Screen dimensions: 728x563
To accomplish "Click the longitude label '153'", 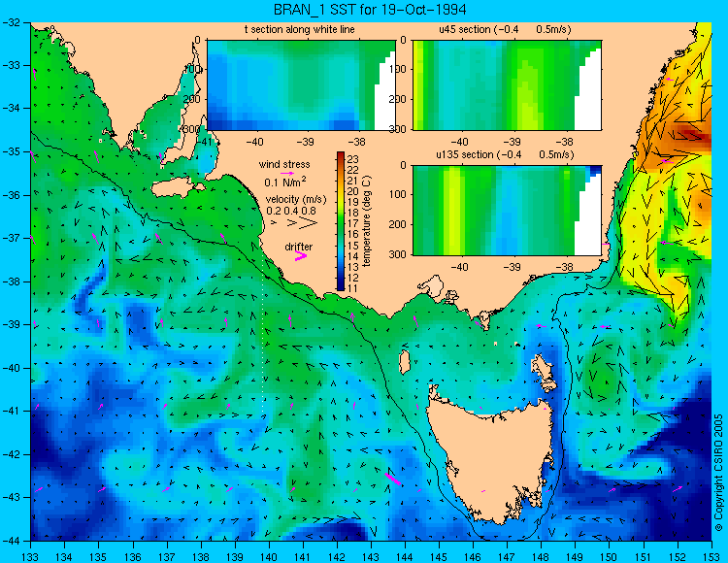I will coord(711,556).
